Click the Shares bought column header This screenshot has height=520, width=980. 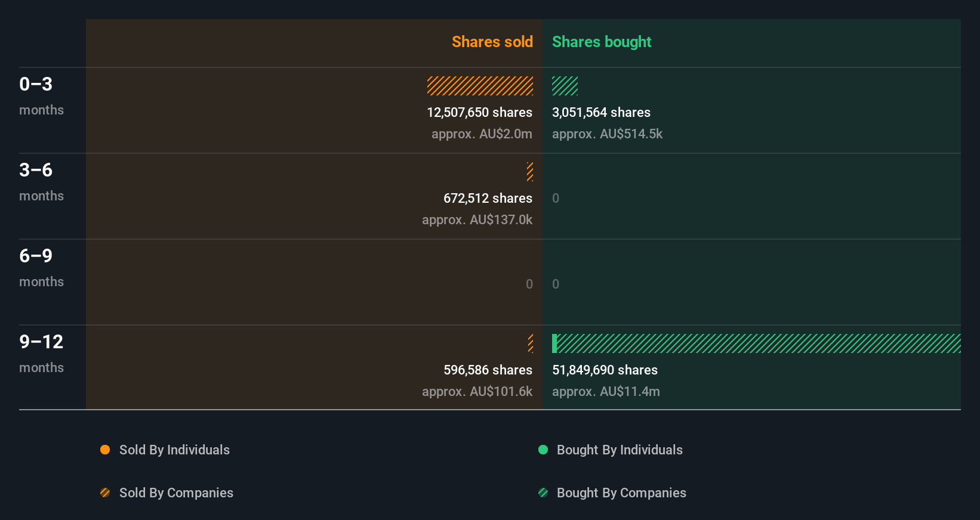point(602,42)
